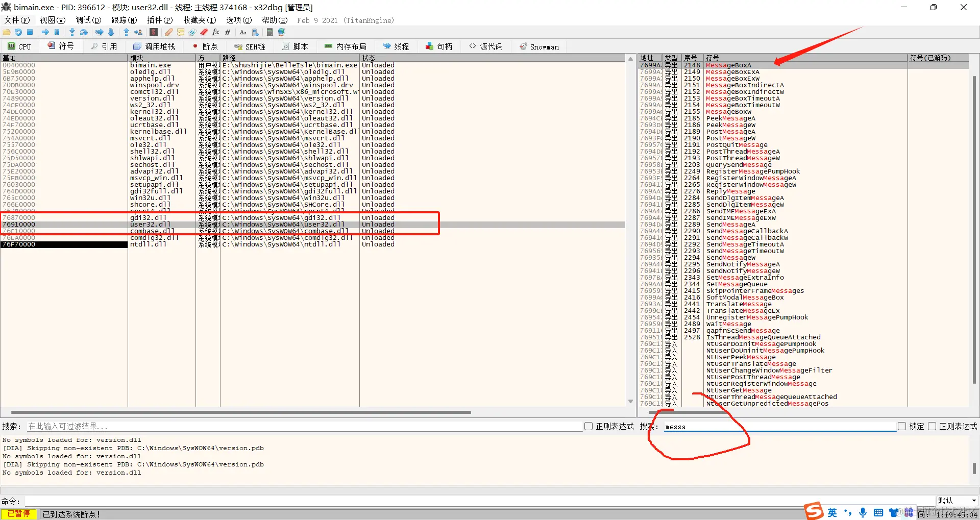Screen dimensions: 980x520
Task: Select the user32.dll module row
Action: 313,225
